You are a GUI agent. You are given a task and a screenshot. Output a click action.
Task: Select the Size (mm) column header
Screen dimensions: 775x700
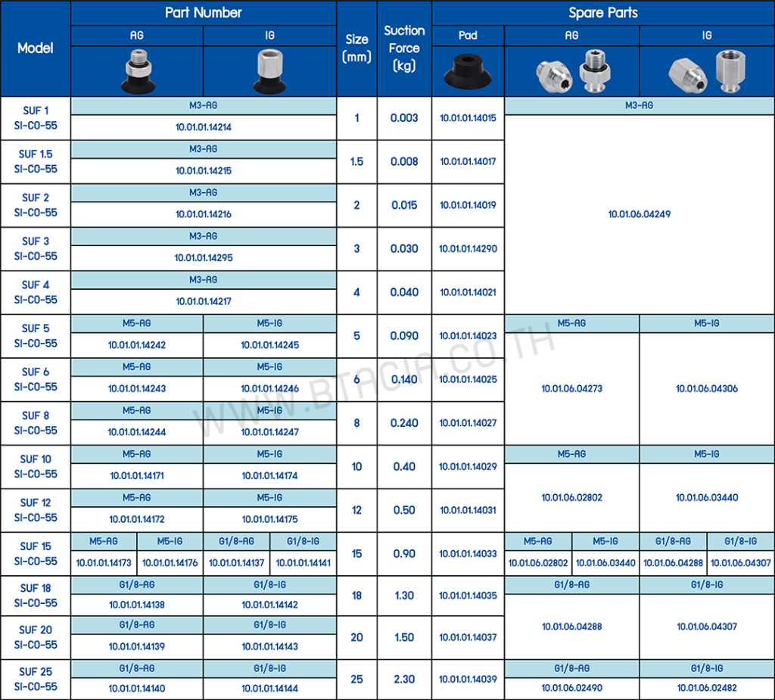click(x=357, y=48)
